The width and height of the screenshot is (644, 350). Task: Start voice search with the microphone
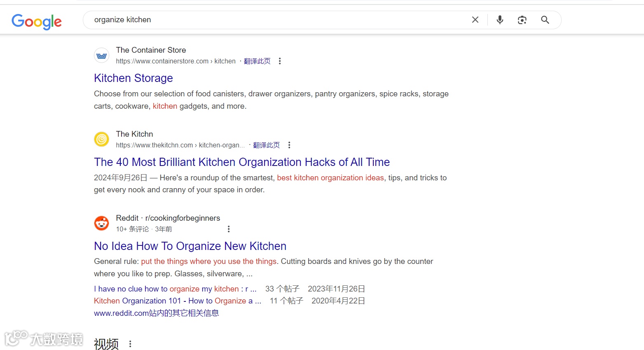[500, 20]
